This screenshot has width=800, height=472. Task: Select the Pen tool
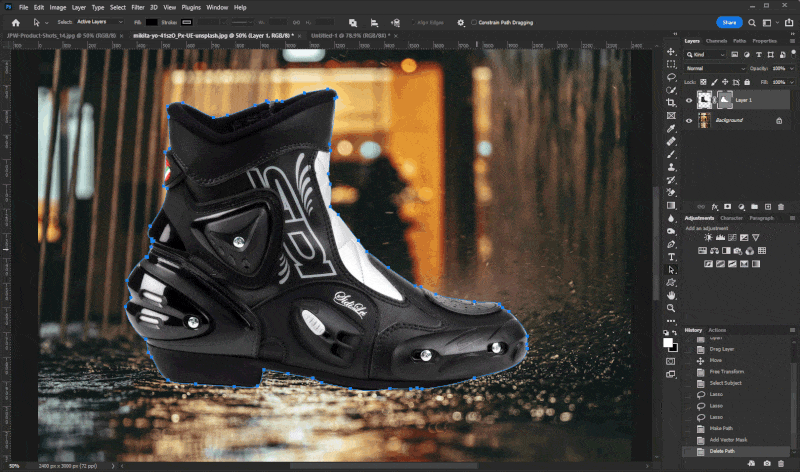point(671,244)
